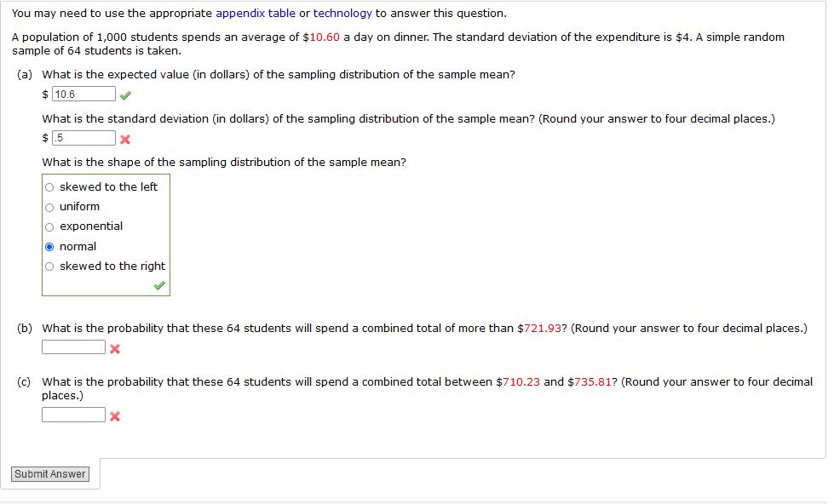
Task: Select the 'normal' option
Action: point(50,245)
